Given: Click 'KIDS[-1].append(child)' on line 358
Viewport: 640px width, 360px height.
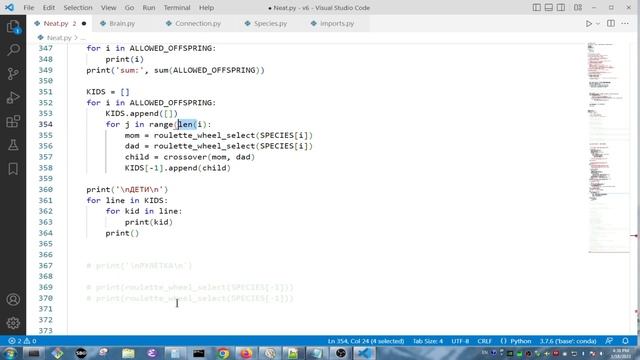Looking at the screenshot, I should [x=178, y=168].
